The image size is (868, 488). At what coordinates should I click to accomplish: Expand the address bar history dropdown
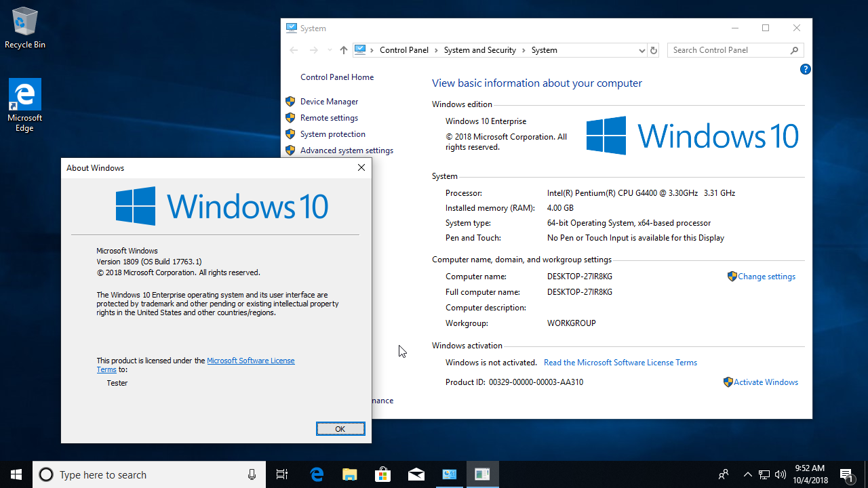pyautogui.click(x=642, y=50)
